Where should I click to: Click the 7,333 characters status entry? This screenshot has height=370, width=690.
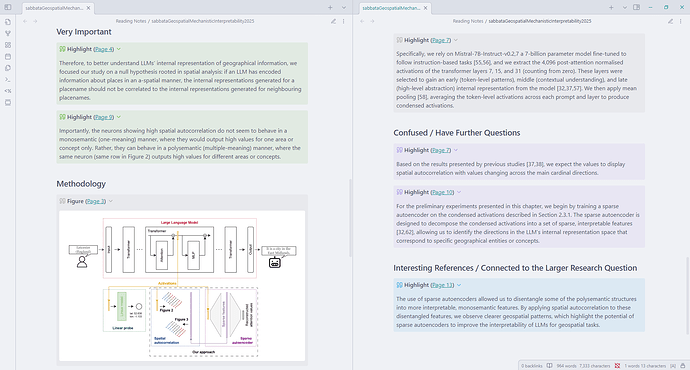595,366
